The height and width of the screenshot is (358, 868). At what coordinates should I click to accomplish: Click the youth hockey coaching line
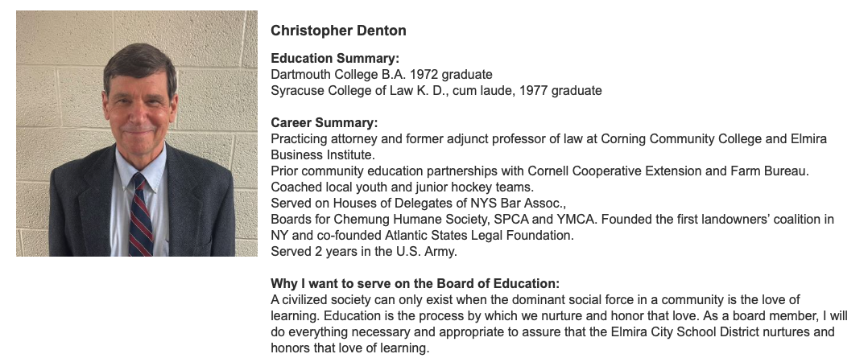(403, 187)
